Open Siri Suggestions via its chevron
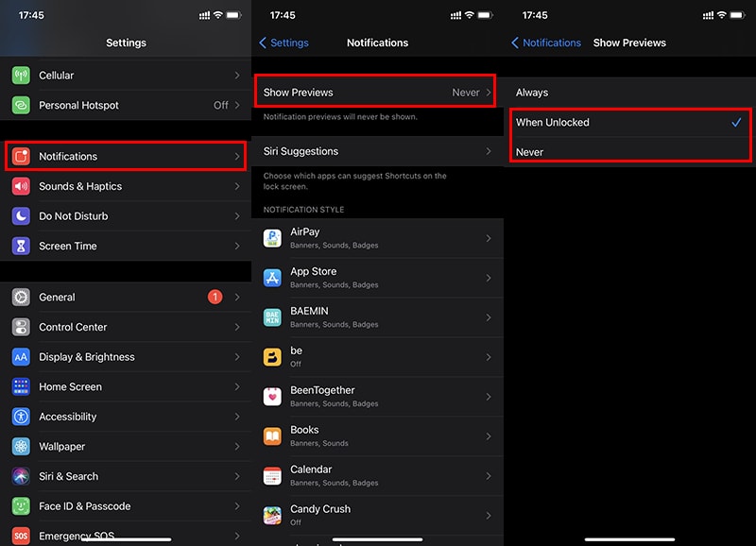This screenshot has height=546, width=756. point(489,151)
